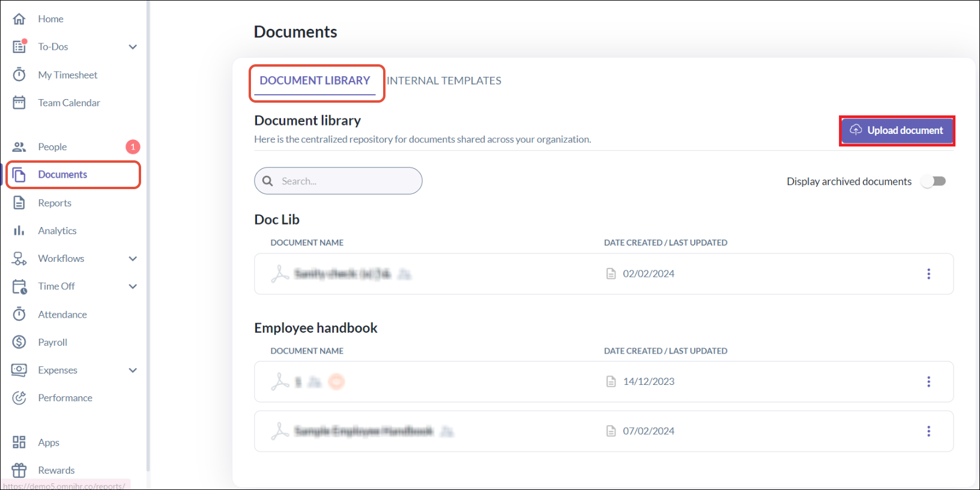Open Reports in the sidebar

pyautogui.click(x=55, y=203)
